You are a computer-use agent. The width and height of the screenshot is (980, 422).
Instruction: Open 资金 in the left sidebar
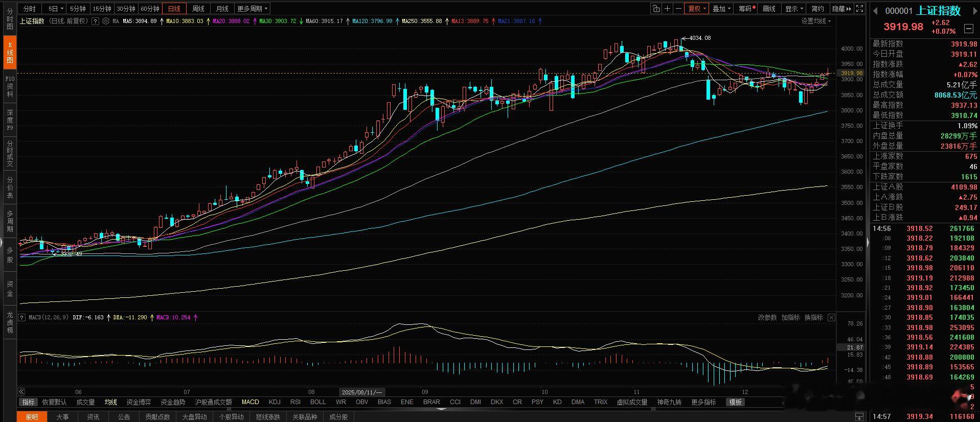10,289
